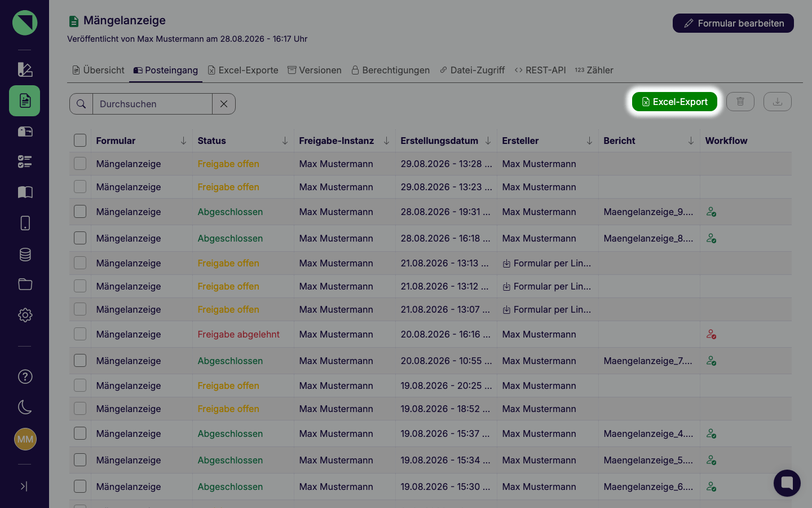The height and width of the screenshot is (508, 812).
Task: Open workflow icon for Maengelanzeige_9 row
Action: 712,212
